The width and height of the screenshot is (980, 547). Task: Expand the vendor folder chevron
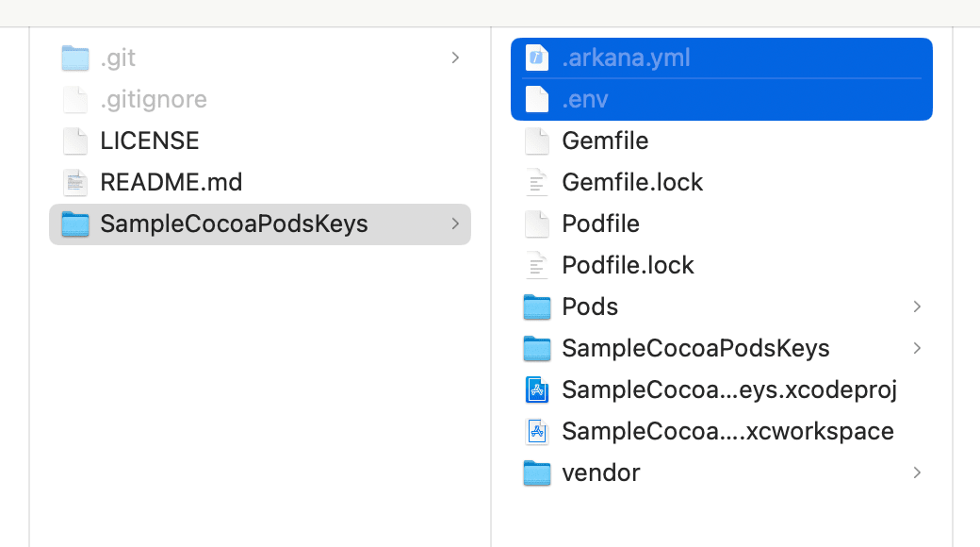pyautogui.click(x=917, y=472)
